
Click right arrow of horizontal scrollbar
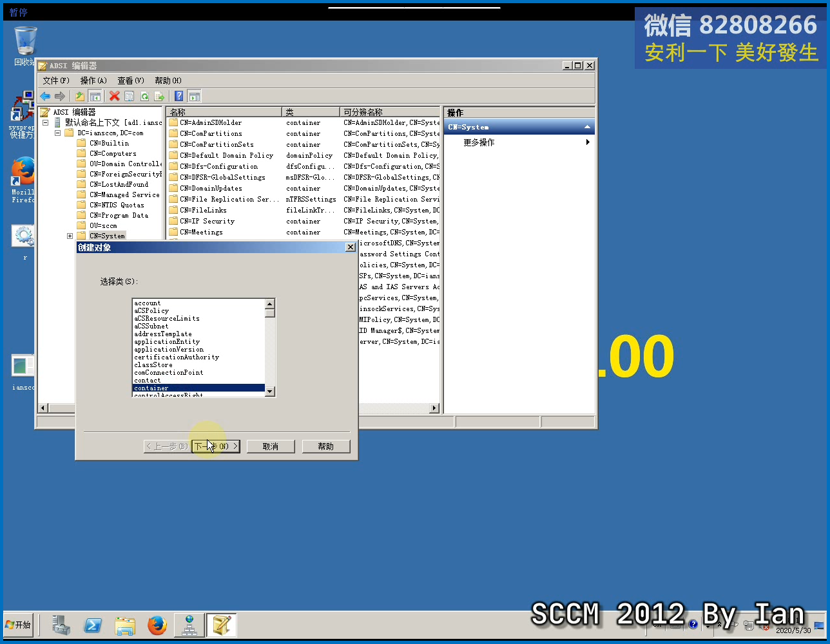click(x=434, y=408)
